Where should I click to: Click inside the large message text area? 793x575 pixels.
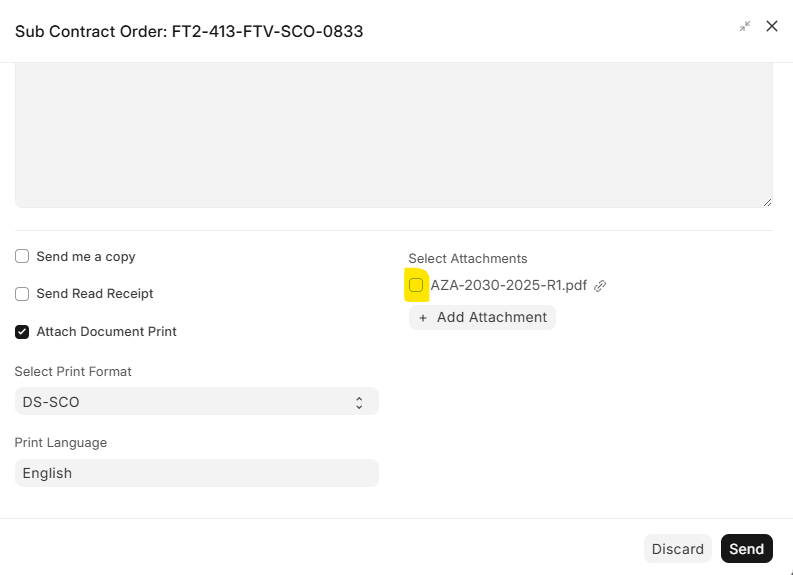point(394,135)
